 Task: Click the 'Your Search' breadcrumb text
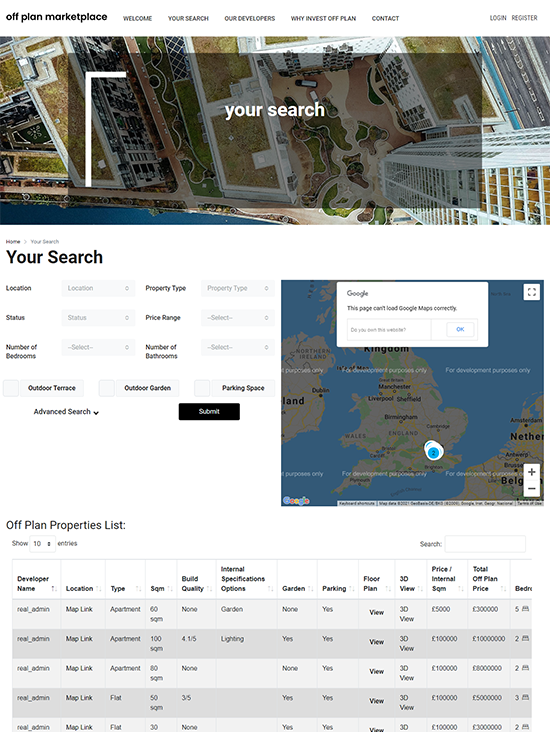[x=45, y=241]
